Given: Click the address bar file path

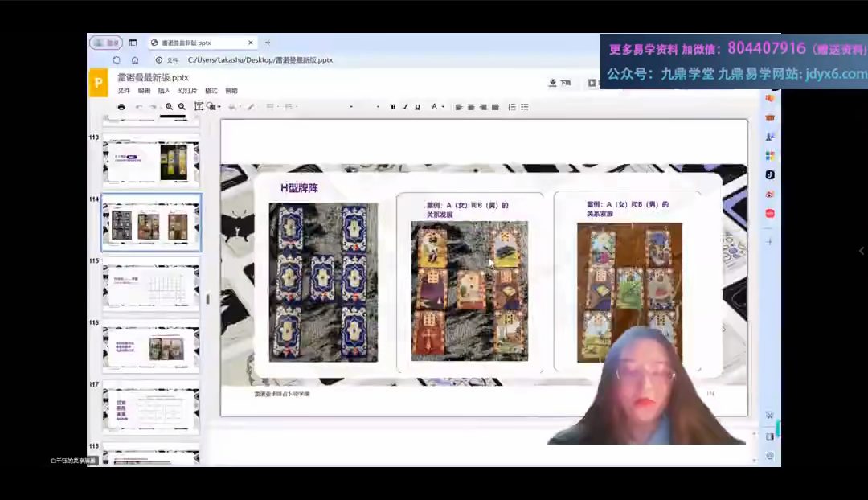Looking at the screenshot, I should click(260, 60).
